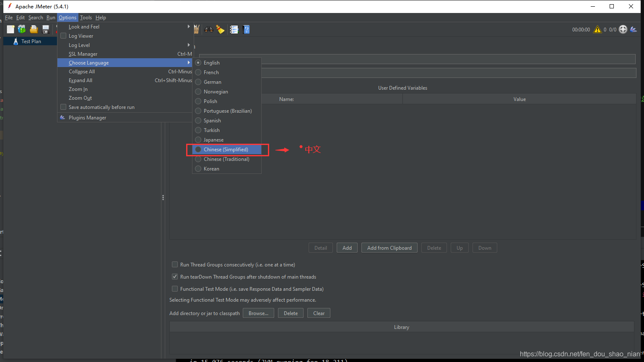
Task: Select Japanese language option
Action: point(227,140)
